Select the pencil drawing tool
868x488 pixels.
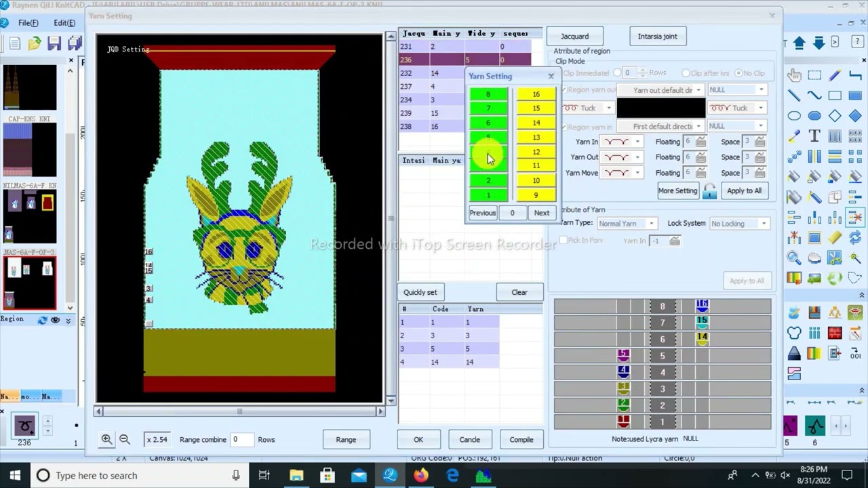click(x=835, y=75)
